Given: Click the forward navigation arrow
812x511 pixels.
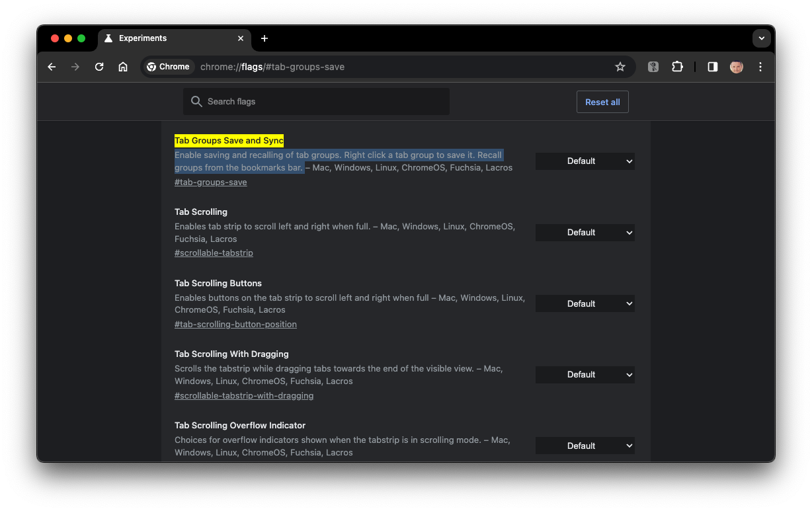Looking at the screenshot, I should click(x=75, y=67).
